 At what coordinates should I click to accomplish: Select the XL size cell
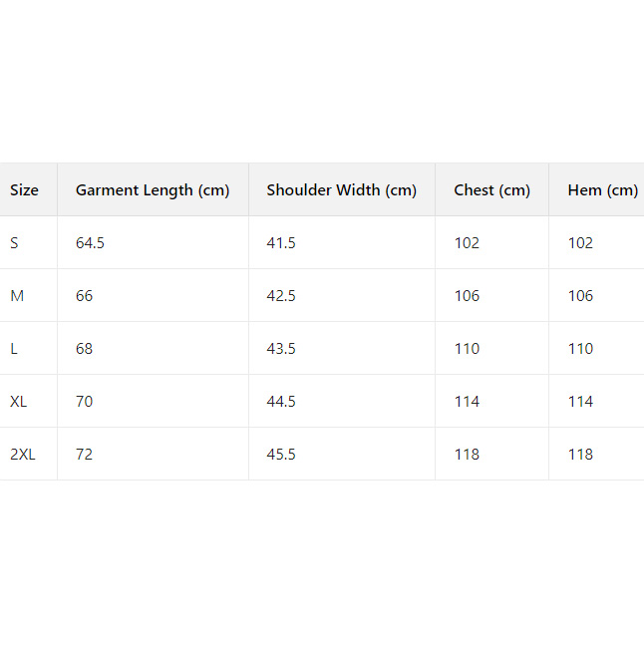point(19,402)
